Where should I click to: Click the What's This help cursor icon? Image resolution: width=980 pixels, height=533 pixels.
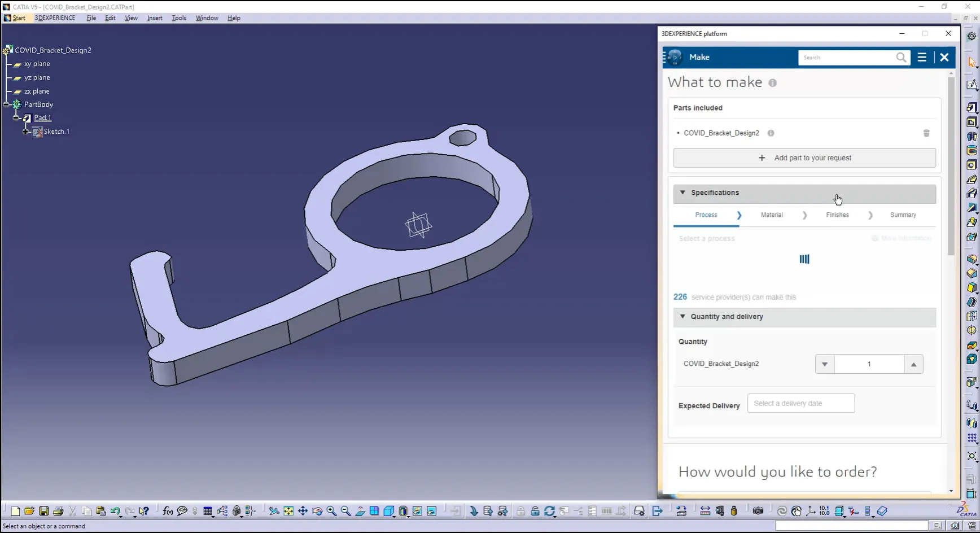[x=144, y=511]
